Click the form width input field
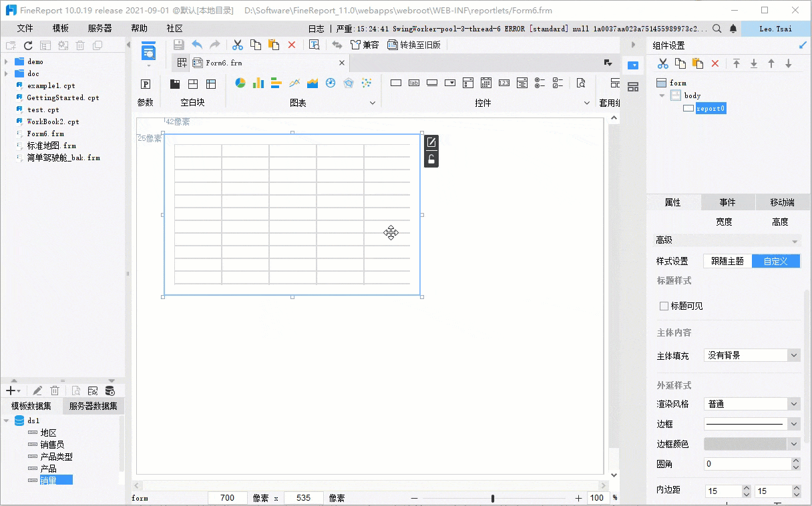 227,498
